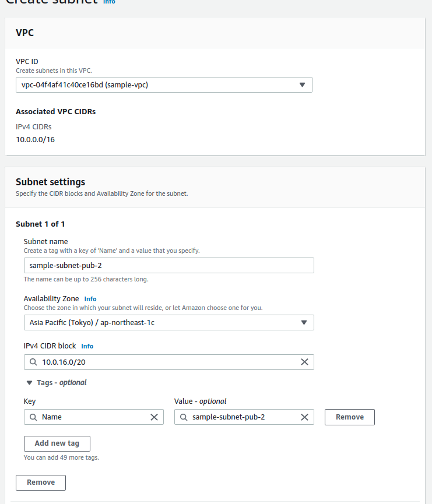The image size is (432, 504).
Task: Click the search icon in IPv4 CIDR field
Action: [x=33, y=362]
